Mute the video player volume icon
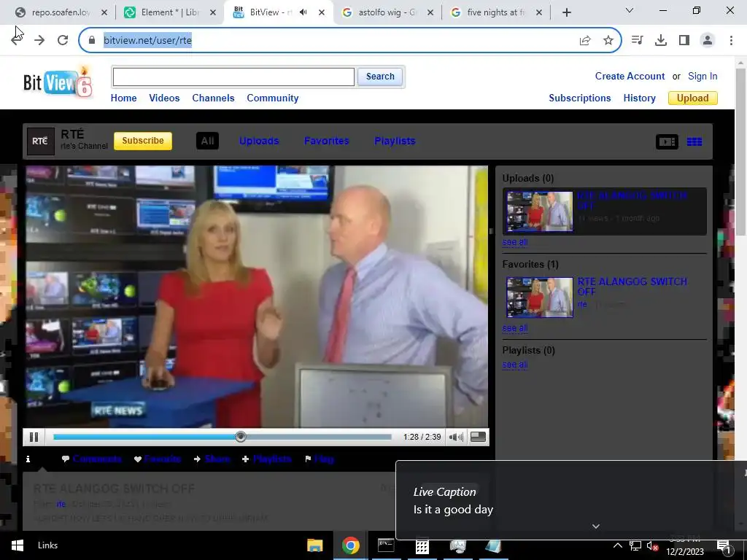This screenshot has width=747, height=560. coord(456,437)
